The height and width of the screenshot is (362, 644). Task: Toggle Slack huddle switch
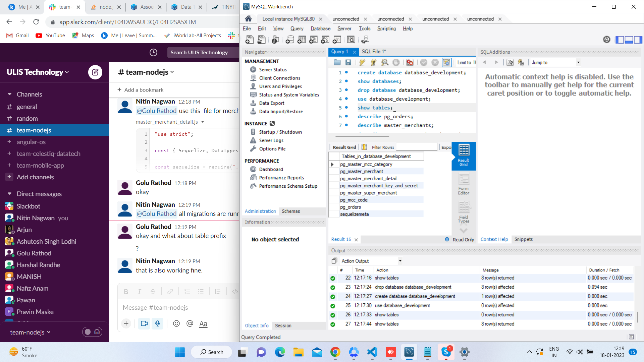(x=92, y=332)
